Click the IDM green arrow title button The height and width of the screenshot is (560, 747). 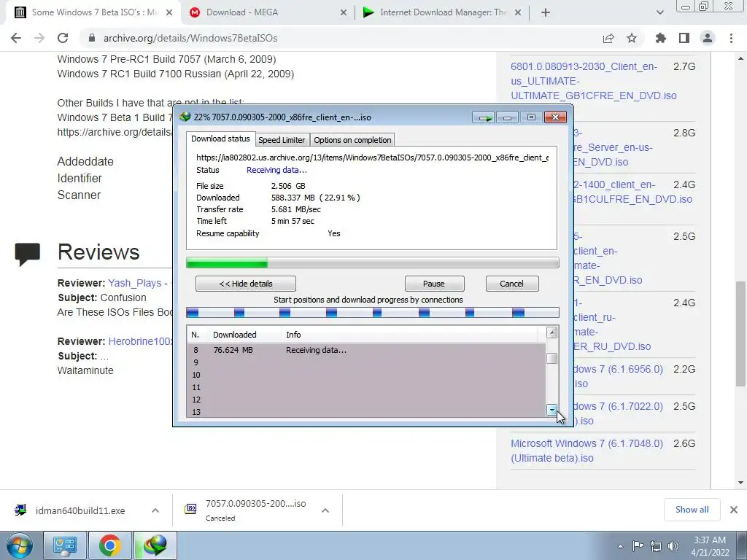click(x=484, y=117)
